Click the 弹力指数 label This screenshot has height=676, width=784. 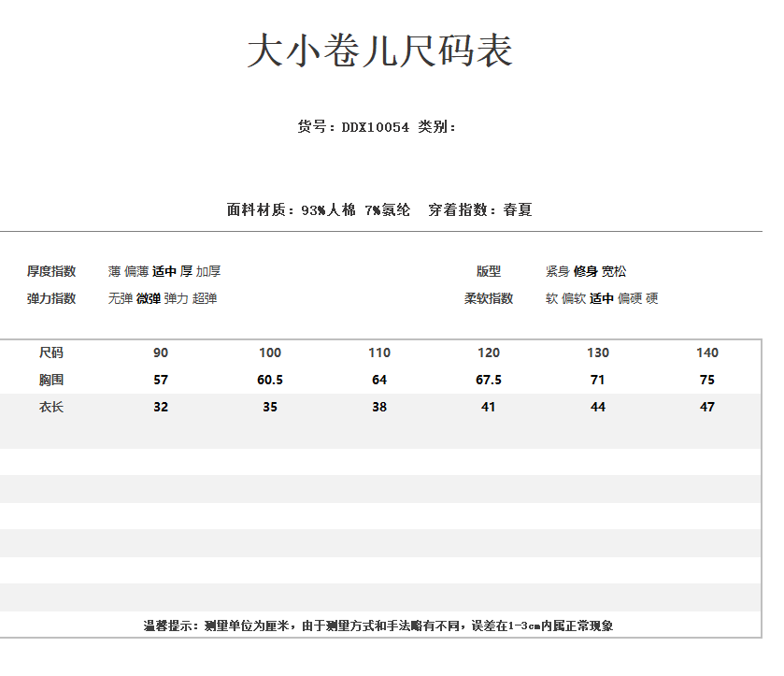[x=51, y=298]
